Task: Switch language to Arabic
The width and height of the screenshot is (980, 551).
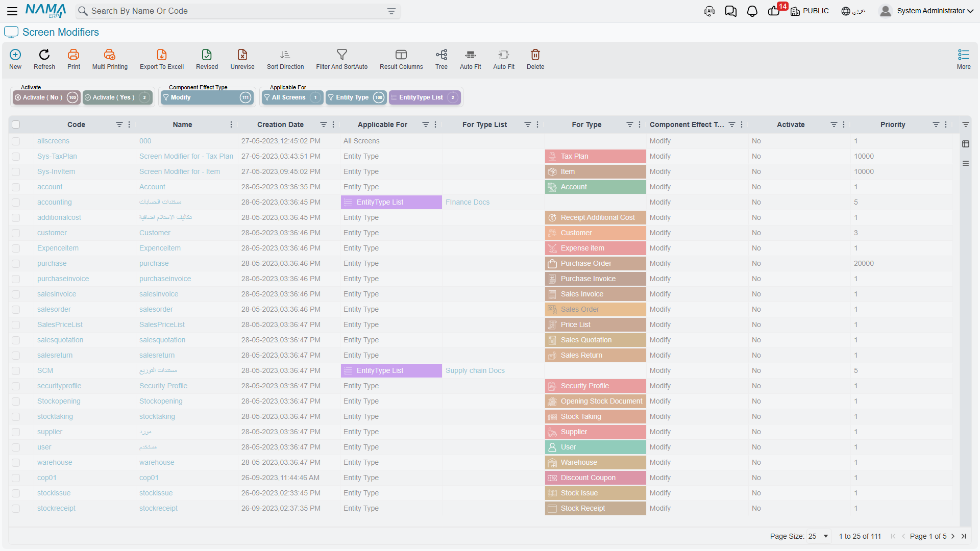Action: click(x=853, y=11)
